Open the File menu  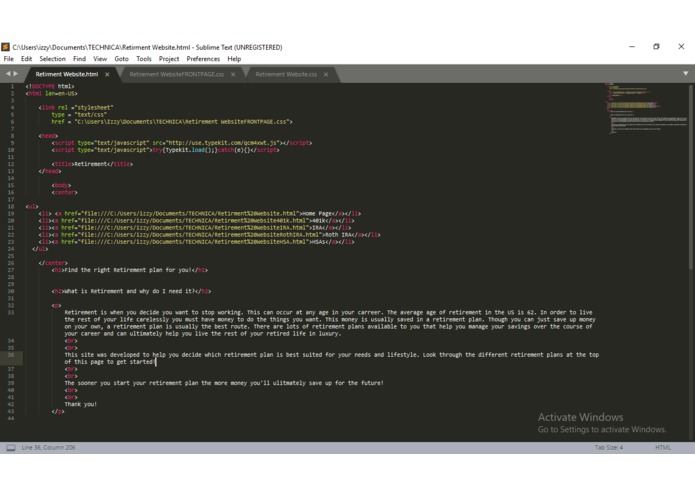[x=8, y=59]
